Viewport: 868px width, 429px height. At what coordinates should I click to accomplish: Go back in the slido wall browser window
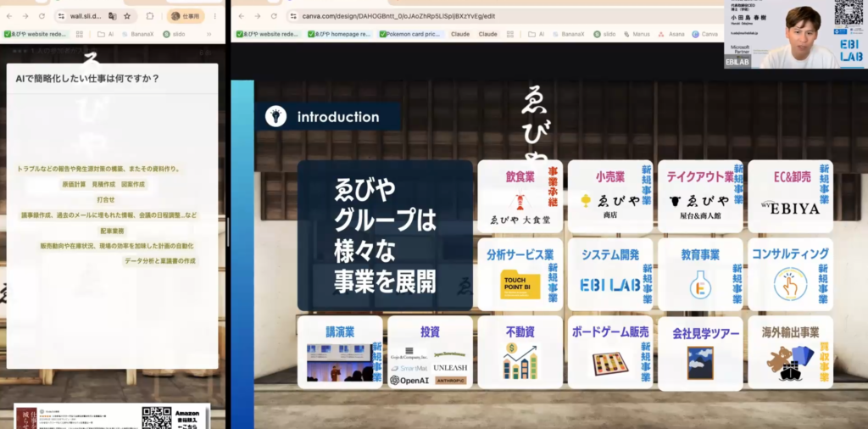[x=9, y=16]
